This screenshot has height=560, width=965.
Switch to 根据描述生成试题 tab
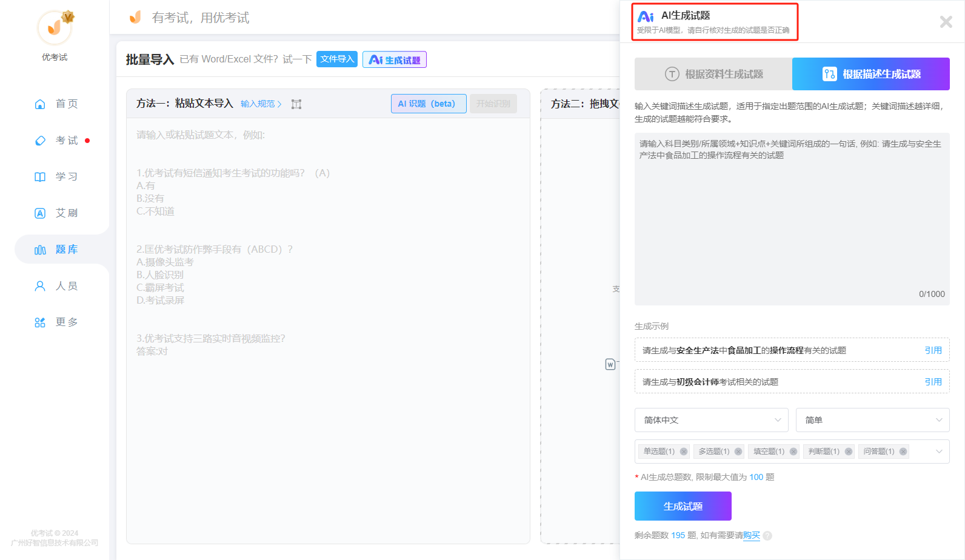(871, 74)
